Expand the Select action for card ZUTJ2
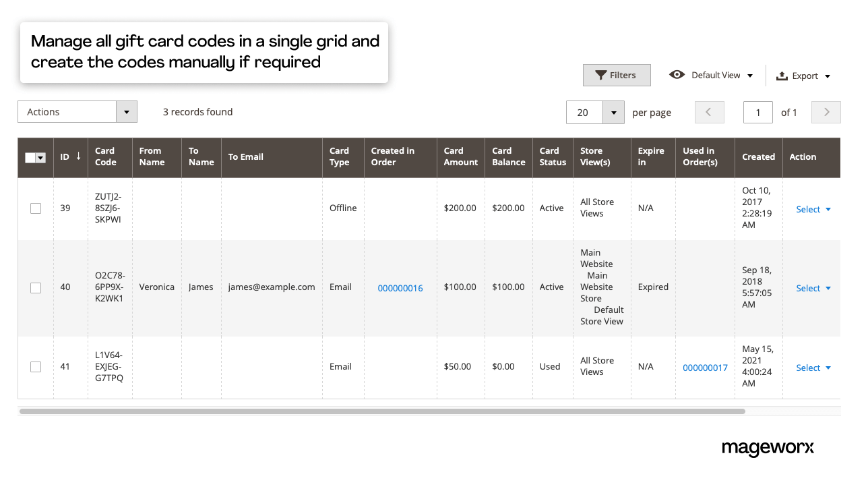Viewport: 868px width, 491px height. (813, 209)
